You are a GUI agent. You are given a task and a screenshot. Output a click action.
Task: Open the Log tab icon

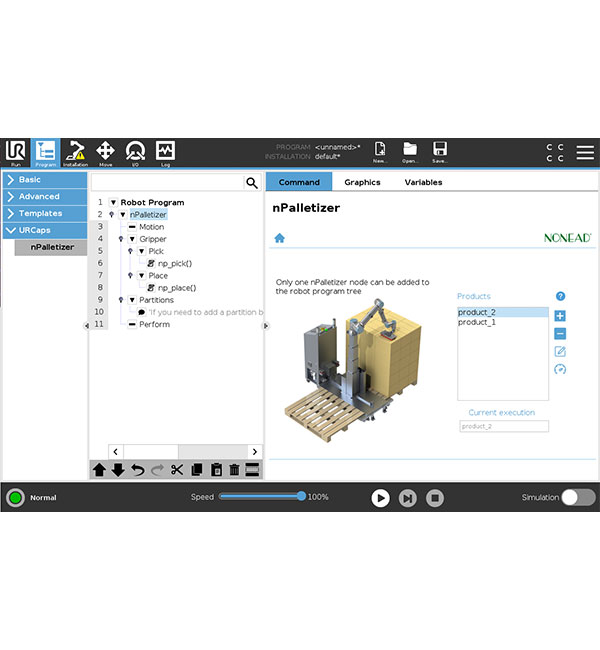165,151
